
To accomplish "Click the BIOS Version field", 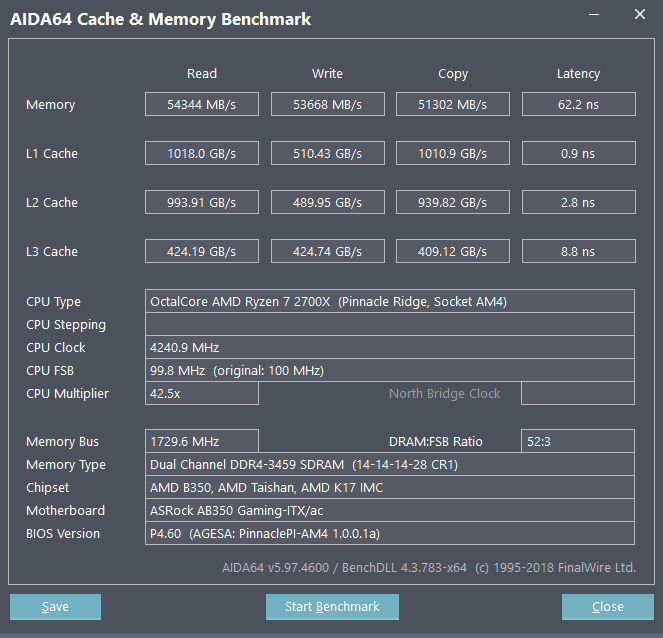I will click(390, 534).
